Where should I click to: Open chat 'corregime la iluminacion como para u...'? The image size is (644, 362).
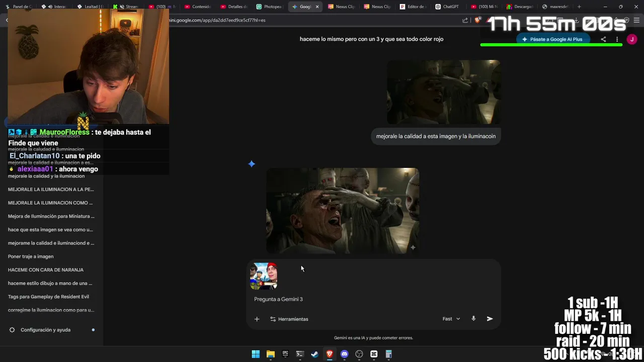tap(51, 310)
